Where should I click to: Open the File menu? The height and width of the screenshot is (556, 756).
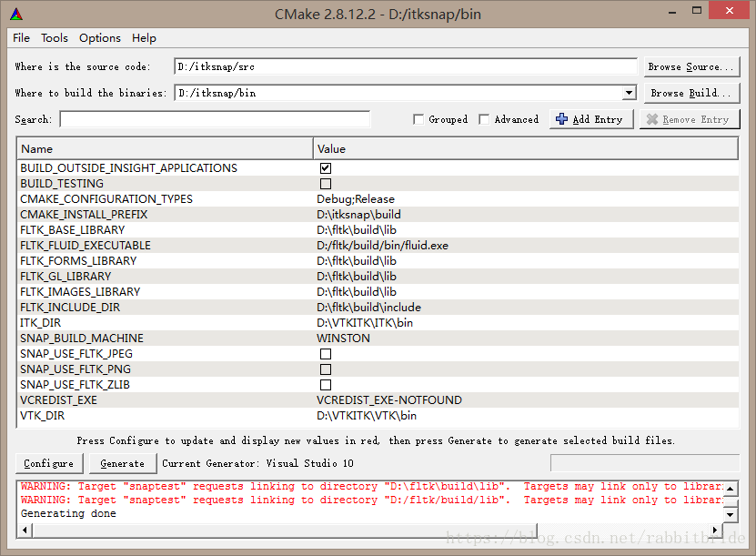(x=21, y=38)
